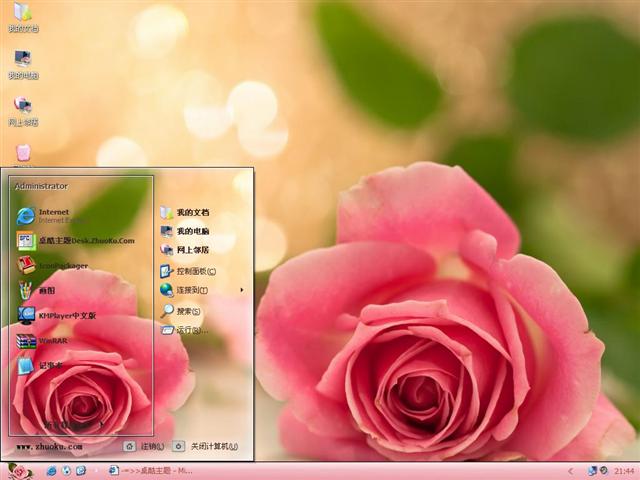Click the network connection tray icon
The width and height of the screenshot is (640, 480).
point(592,471)
